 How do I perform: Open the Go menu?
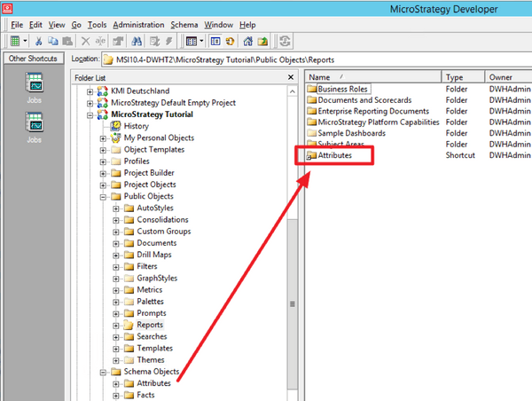tap(76, 25)
